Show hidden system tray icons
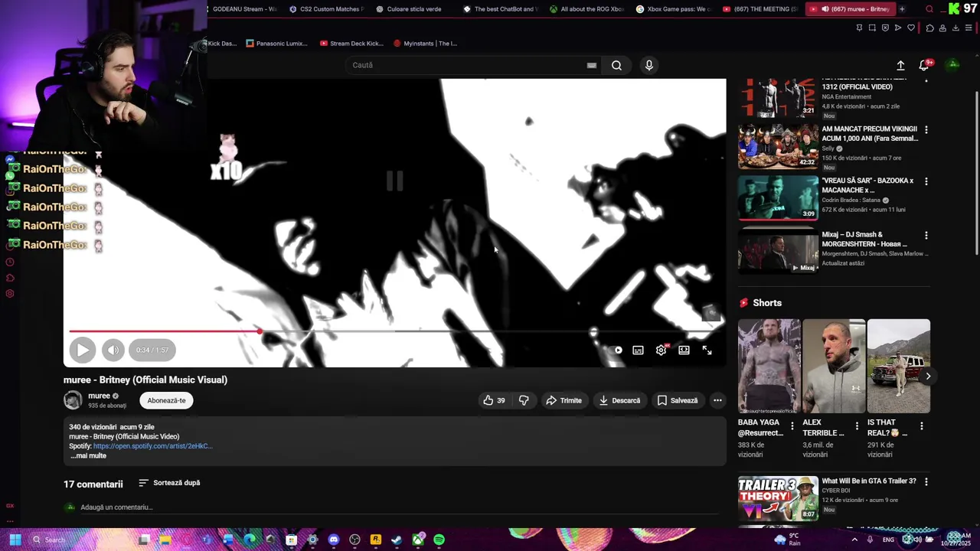This screenshot has width=980, height=551. pos(854,540)
